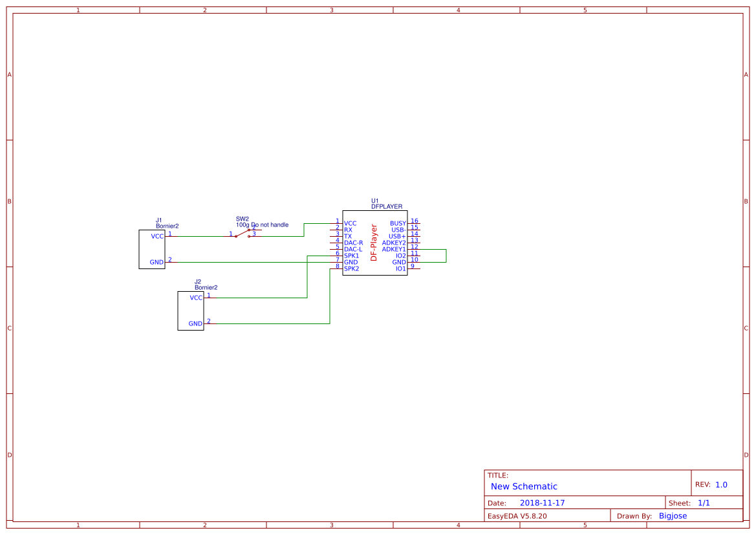Select the J2 Bornier2 connector symbol

191,311
